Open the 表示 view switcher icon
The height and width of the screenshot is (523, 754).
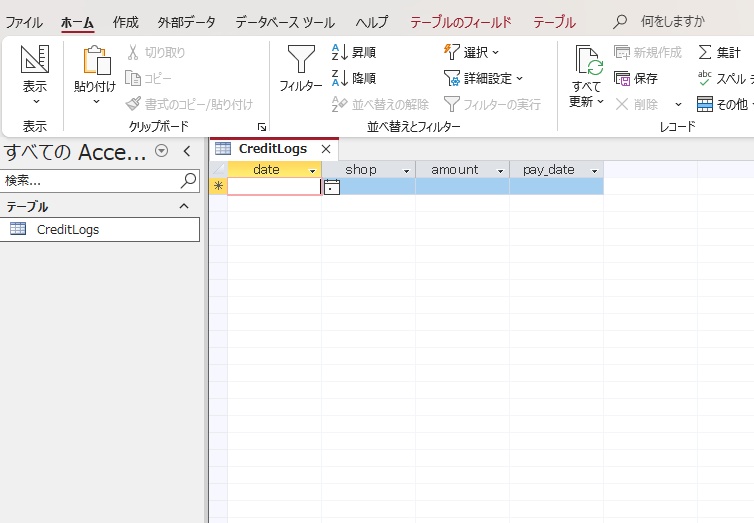pyautogui.click(x=35, y=59)
